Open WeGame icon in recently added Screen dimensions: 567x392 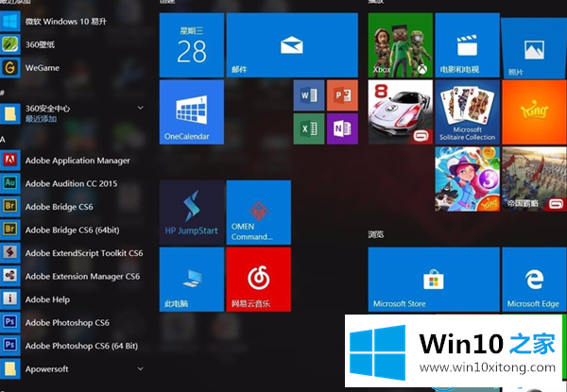click(x=10, y=68)
